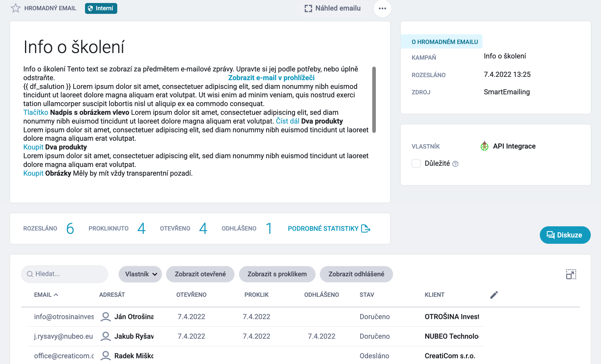The width and height of the screenshot is (601, 364).
Task: Open the Diskuze chat button
Action: [565, 235]
